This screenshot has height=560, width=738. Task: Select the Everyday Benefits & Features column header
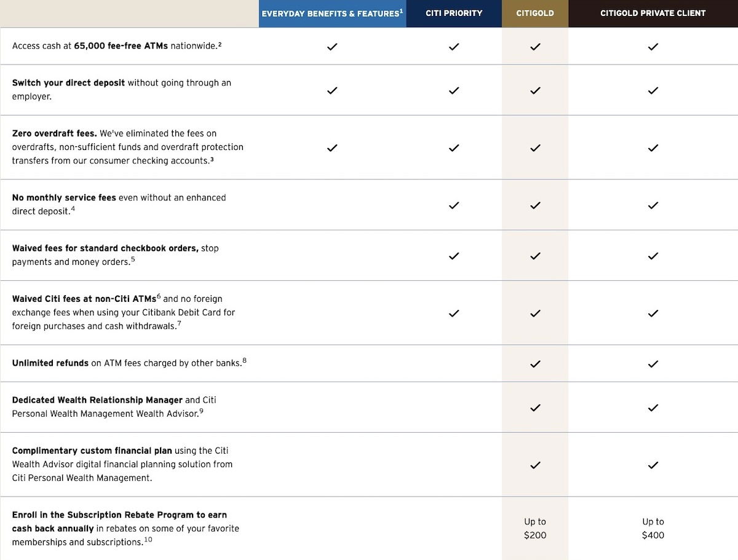click(333, 14)
